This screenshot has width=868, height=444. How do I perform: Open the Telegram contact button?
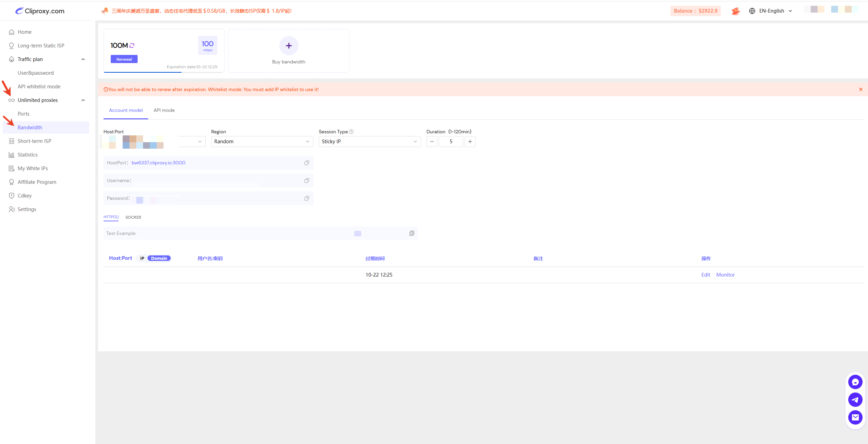pyautogui.click(x=855, y=400)
